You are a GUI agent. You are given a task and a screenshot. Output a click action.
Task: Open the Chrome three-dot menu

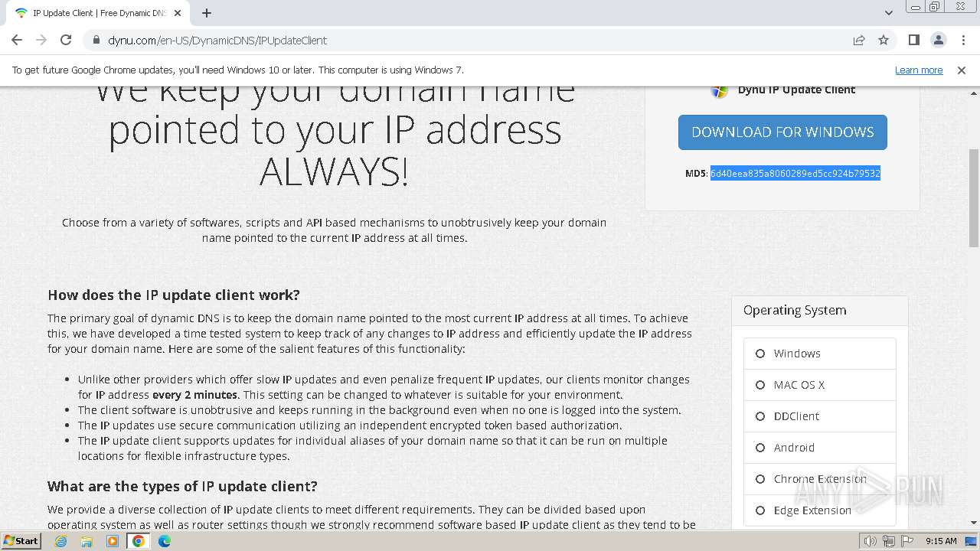click(962, 40)
